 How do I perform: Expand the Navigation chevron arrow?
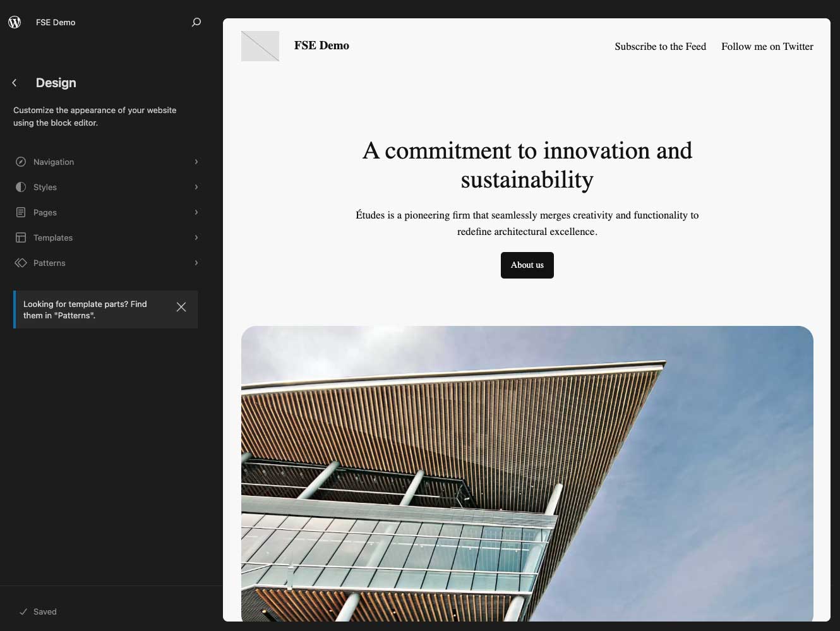point(196,162)
